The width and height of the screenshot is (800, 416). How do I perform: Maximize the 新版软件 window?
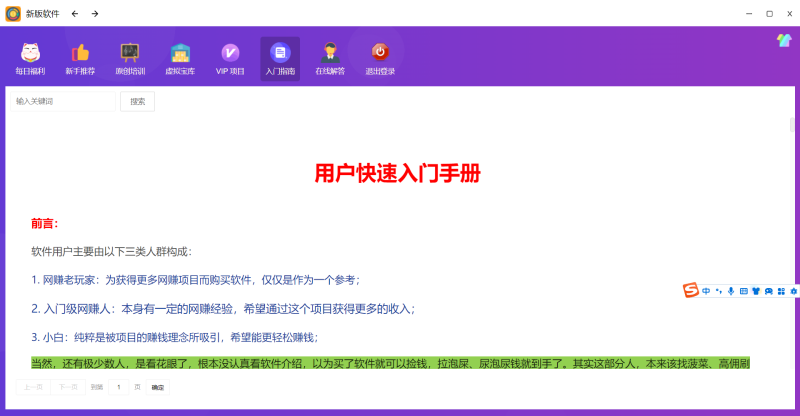coord(769,14)
